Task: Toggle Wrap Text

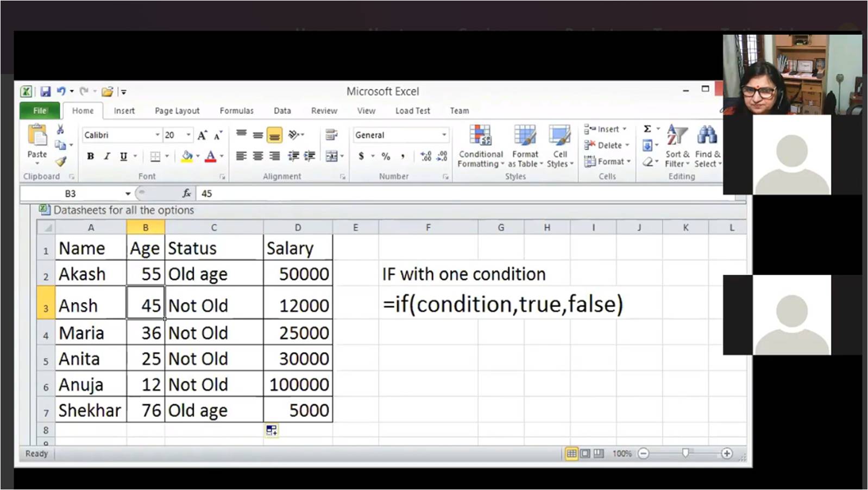Action: click(331, 134)
